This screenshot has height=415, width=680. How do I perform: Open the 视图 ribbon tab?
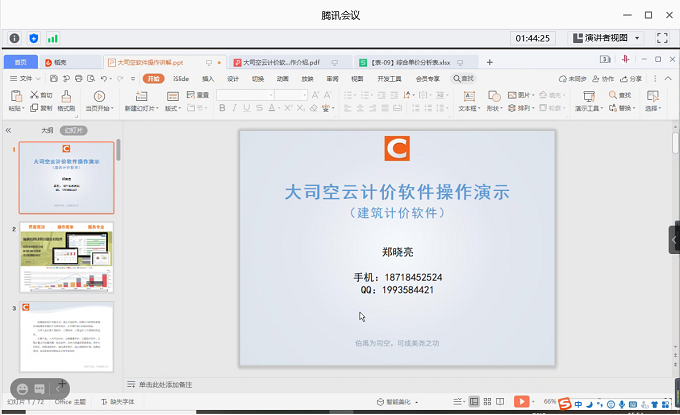357,78
